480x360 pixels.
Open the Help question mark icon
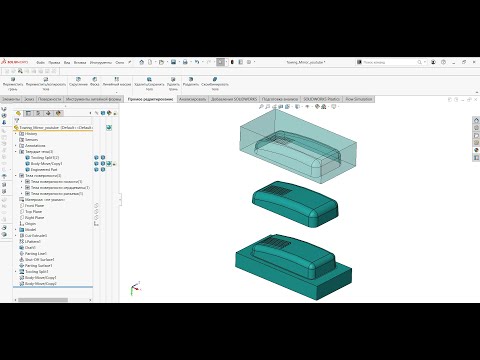443,62
